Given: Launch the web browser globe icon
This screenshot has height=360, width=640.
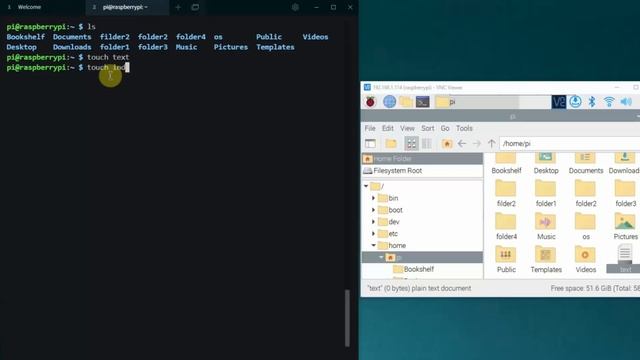Looking at the screenshot, I should click(x=389, y=102).
